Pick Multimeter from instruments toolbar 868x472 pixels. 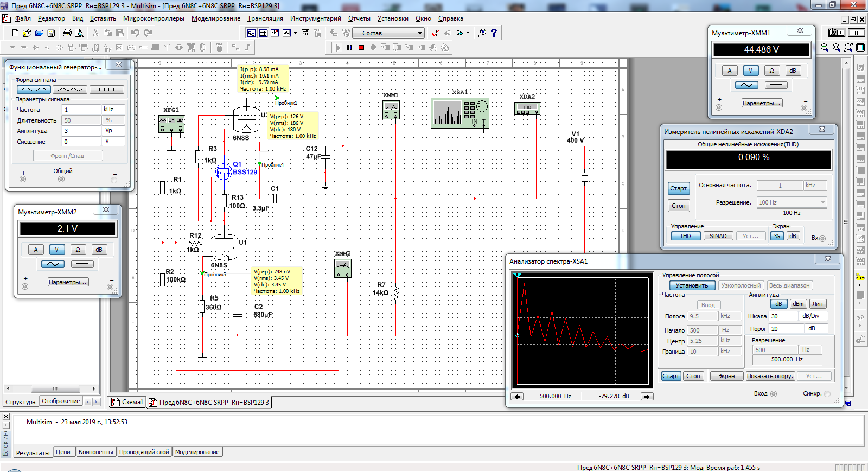click(860, 68)
